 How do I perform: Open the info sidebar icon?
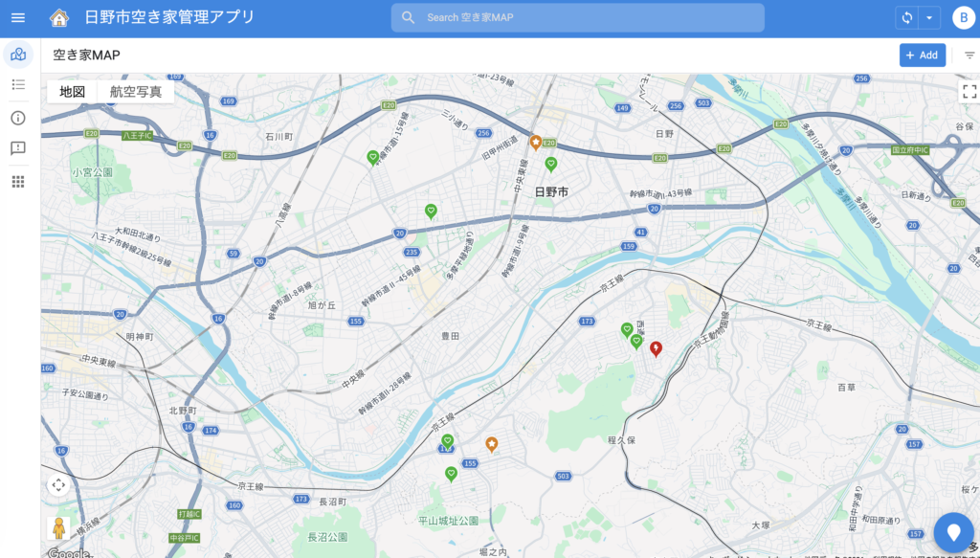[x=18, y=118]
